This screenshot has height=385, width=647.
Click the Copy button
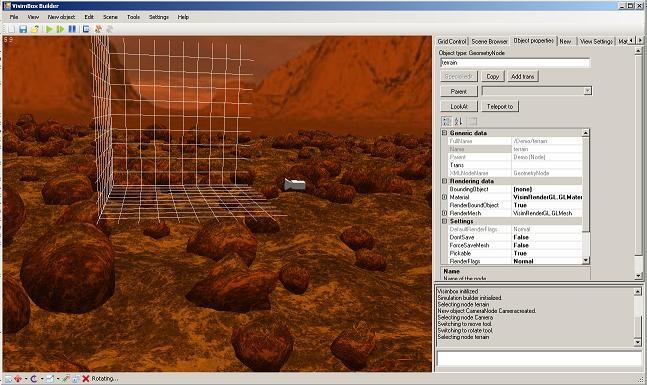point(492,76)
